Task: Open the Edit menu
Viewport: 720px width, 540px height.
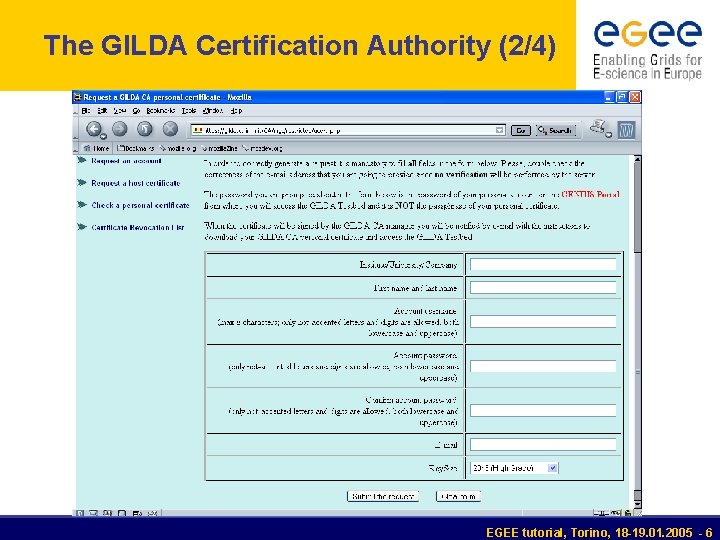Action: coord(102,111)
